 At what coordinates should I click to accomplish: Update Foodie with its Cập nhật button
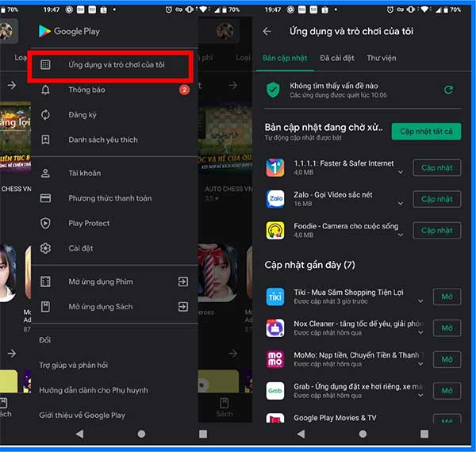click(x=437, y=231)
